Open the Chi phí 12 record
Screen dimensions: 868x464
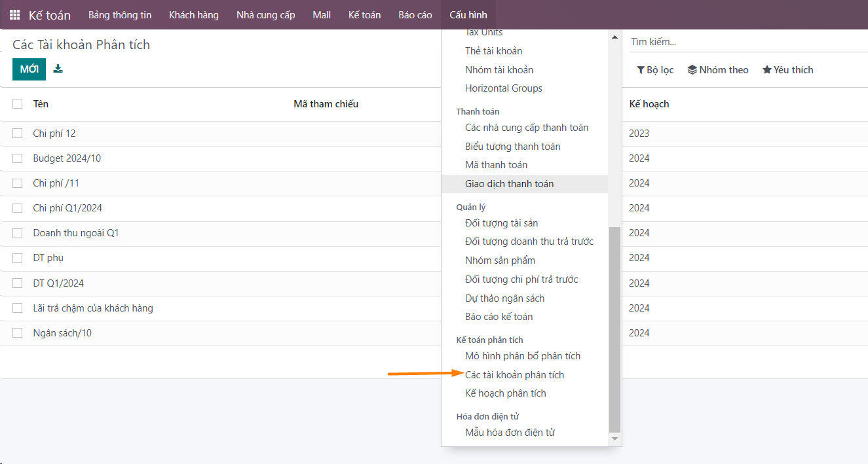(x=54, y=134)
